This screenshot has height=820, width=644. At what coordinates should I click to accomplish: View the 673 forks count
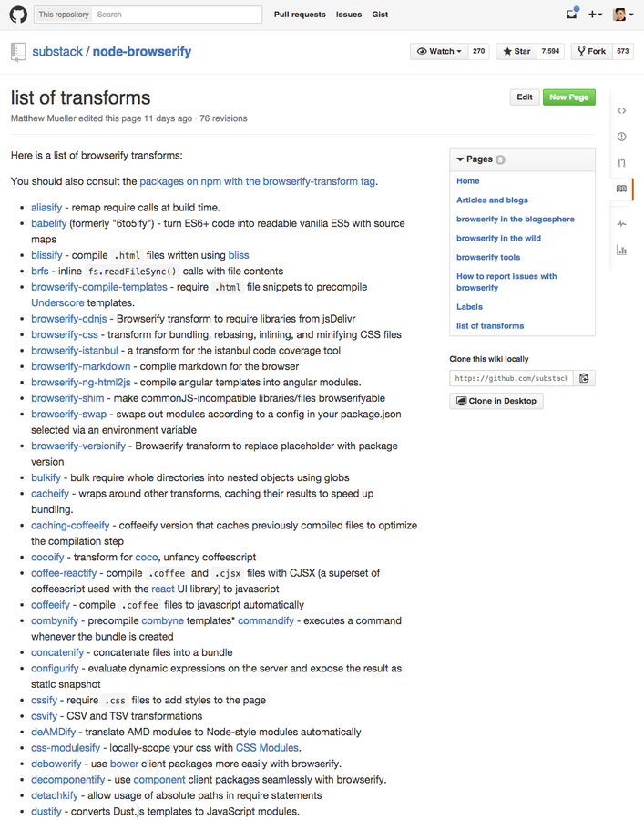click(622, 51)
